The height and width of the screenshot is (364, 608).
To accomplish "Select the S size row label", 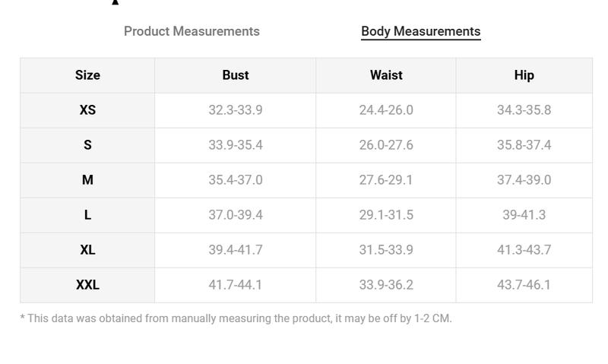I will pos(87,145).
